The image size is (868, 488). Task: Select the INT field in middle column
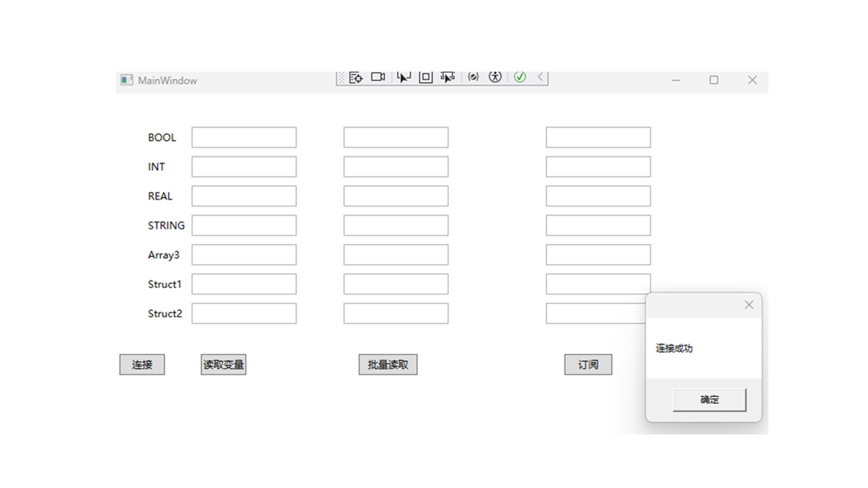tap(396, 167)
